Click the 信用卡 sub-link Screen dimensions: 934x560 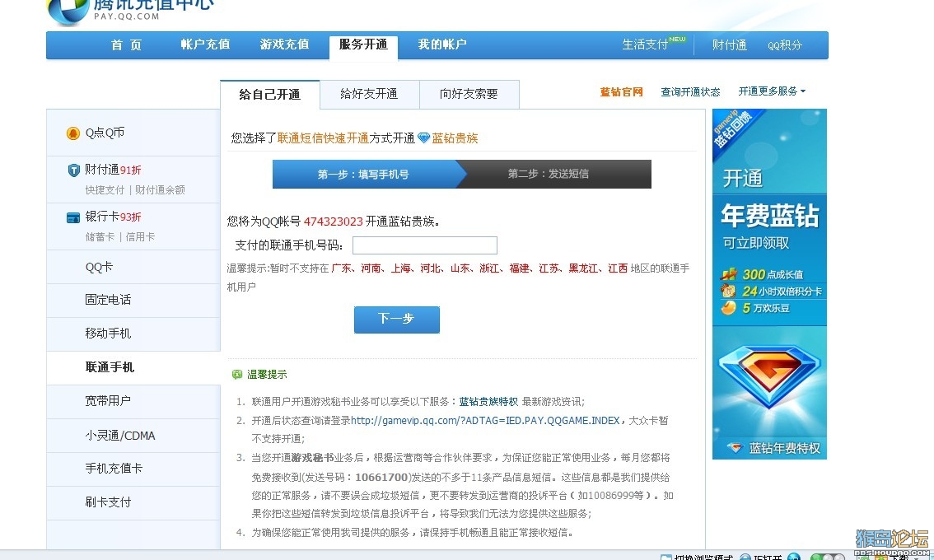pyautogui.click(x=140, y=237)
